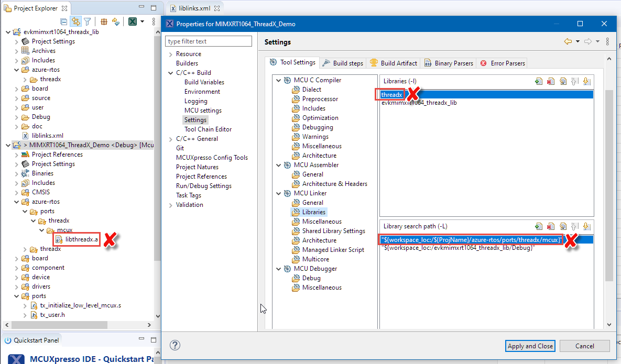
Task: Toggle Link with Editor in Project Explorer
Action: (x=76, y=21)
